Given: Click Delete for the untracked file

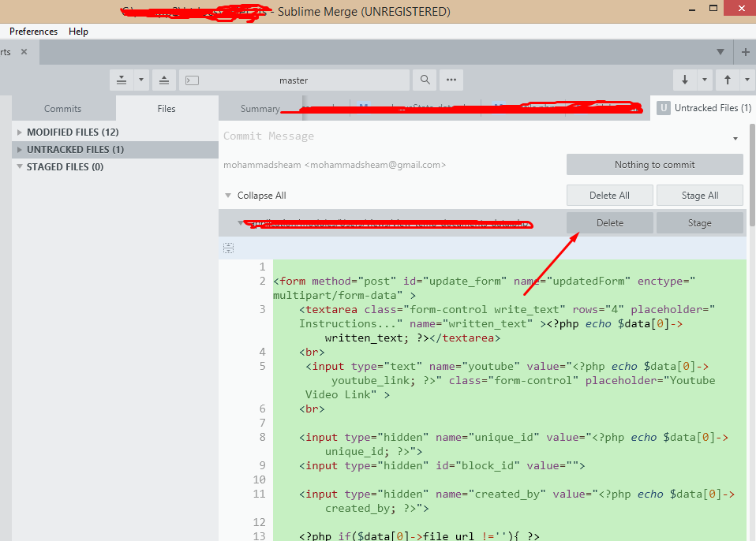Looking at the screenshot, I should [x=609, y=223].
